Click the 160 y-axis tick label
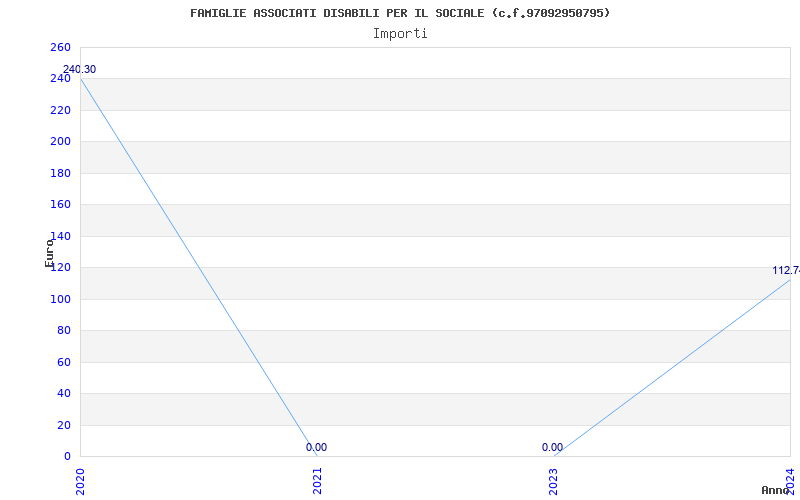This screenshot has width=800, height=500. click(60, 205)
